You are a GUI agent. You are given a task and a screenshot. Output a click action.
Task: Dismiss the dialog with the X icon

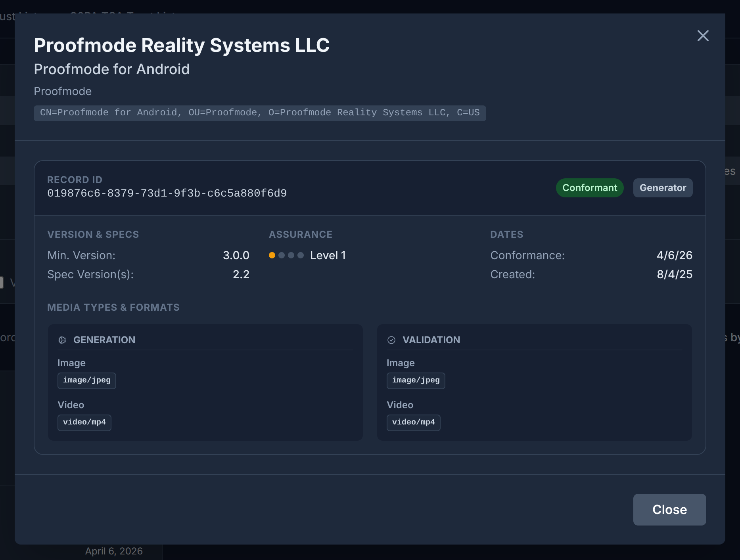[x=703, y=36]
